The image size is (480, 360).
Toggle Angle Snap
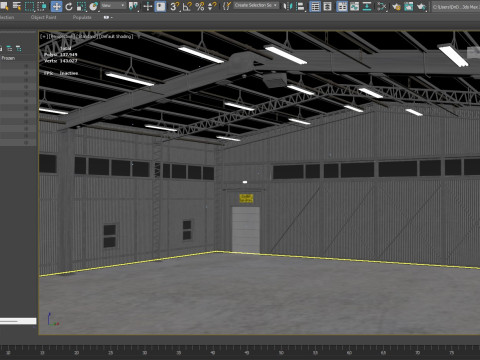[187, 6]
